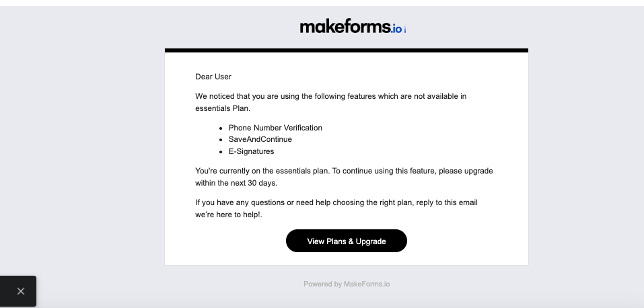
Task: Click the "we're here to help!" text
Action: 228,214
